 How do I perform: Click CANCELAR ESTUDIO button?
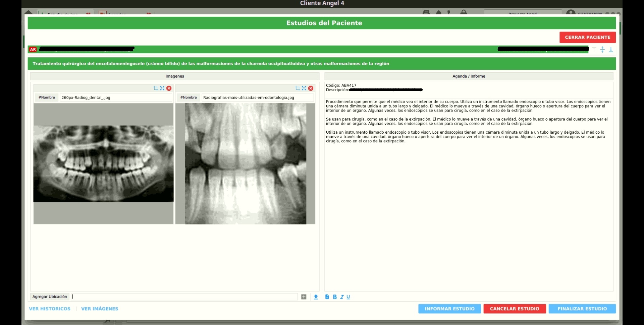coord(515,309)
